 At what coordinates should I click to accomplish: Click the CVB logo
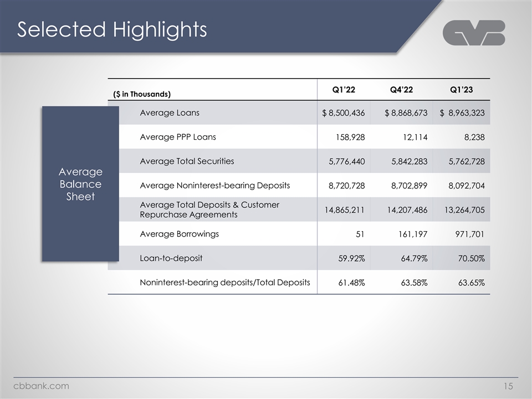[x=474, y=33]
